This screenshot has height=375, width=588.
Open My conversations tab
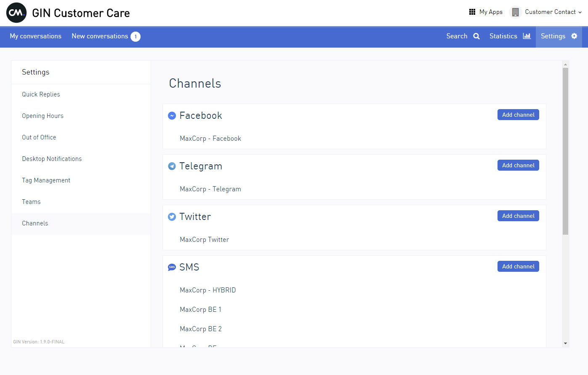36,36
